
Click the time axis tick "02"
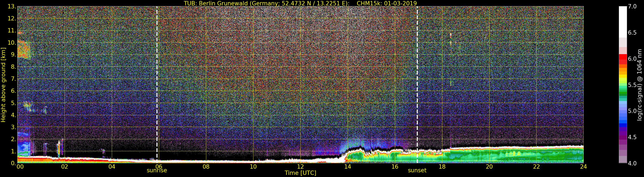(x=65, y=166)
